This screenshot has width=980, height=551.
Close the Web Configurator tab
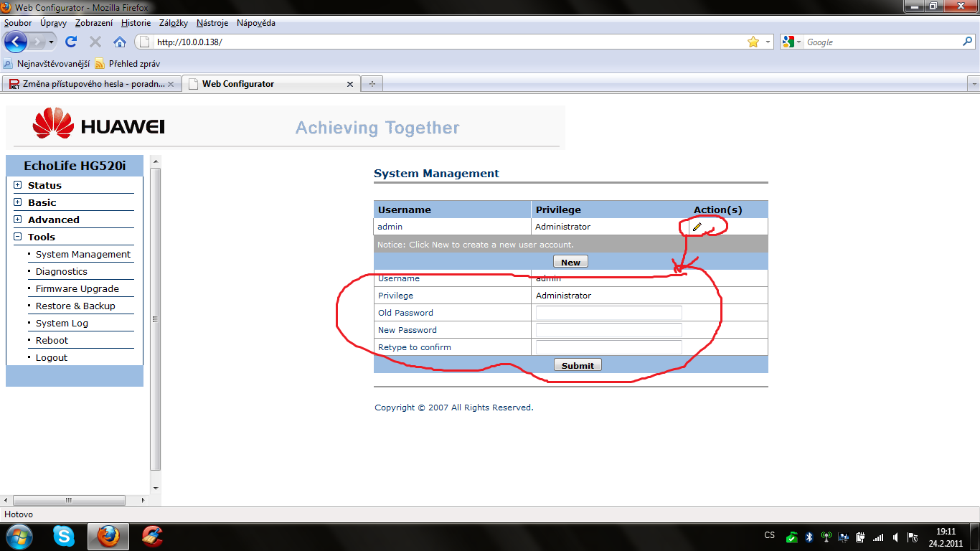click(x=350, y=84)
